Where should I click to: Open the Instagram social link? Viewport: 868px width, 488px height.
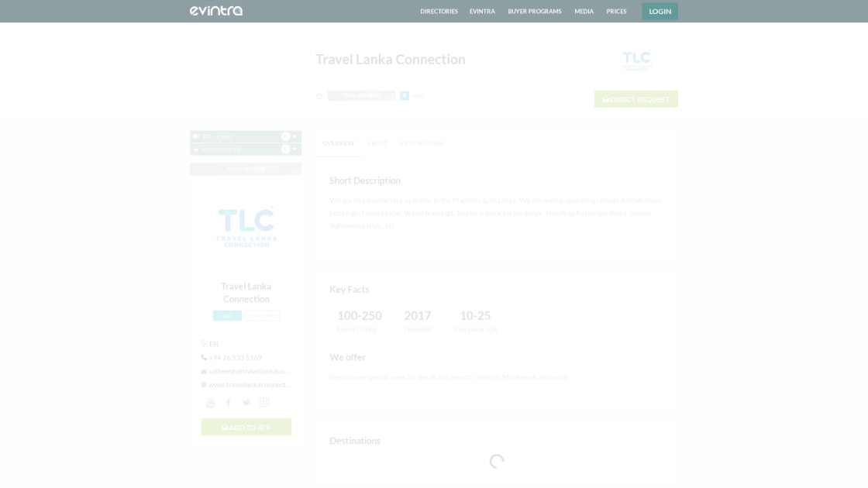pyautogui.click(x=264, y=403)
